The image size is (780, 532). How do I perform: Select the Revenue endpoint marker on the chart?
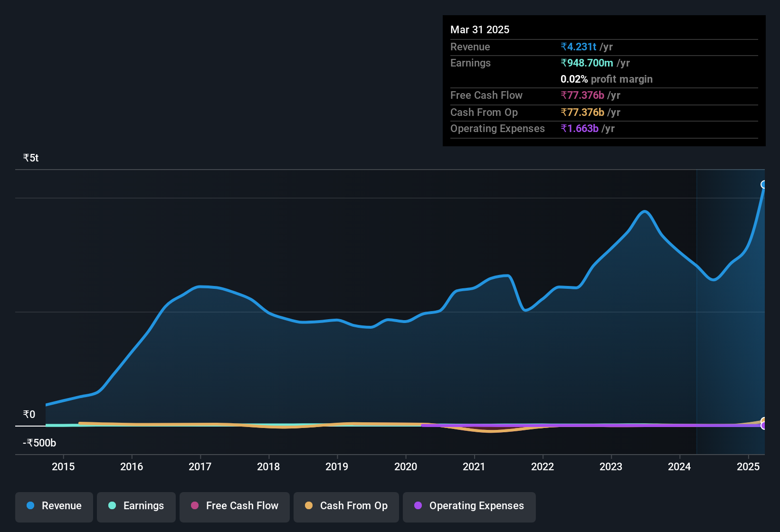[x=764, y=184]
